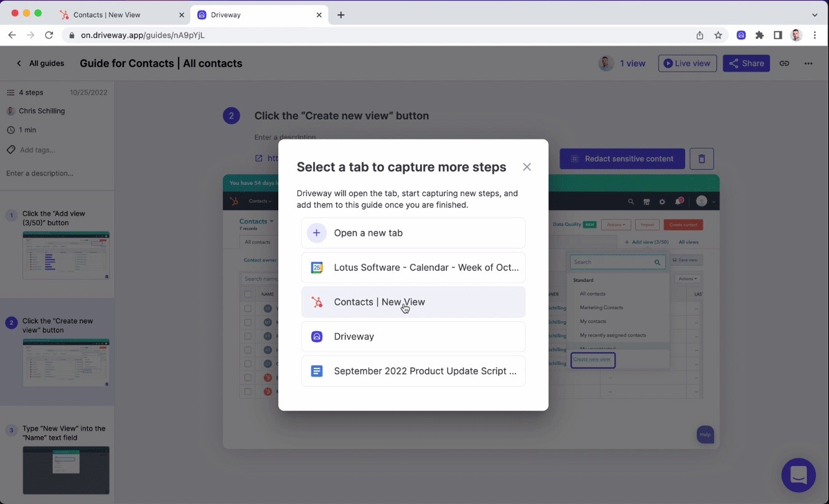Switch to the Driveway browser tab
829x504 pixels.
[x=258, y=14]
